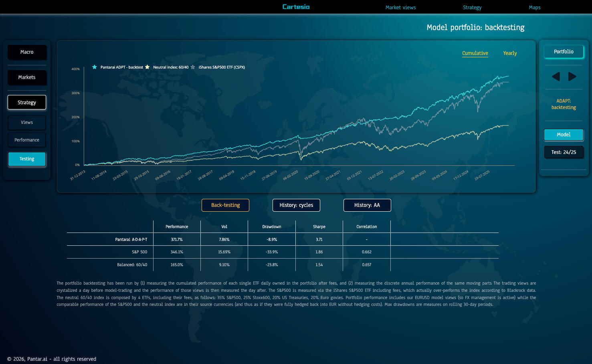Open the Macro sidebar section
Viewport: 592px width, 364px height.
coord(27,52)
